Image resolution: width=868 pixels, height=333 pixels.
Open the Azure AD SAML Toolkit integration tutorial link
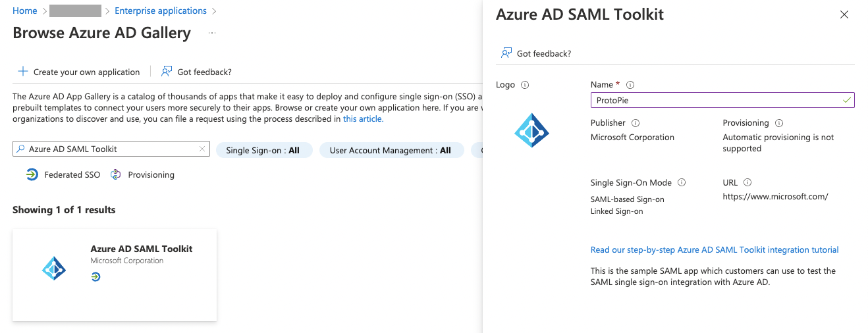pyautogui.click(x=715, y=250)
